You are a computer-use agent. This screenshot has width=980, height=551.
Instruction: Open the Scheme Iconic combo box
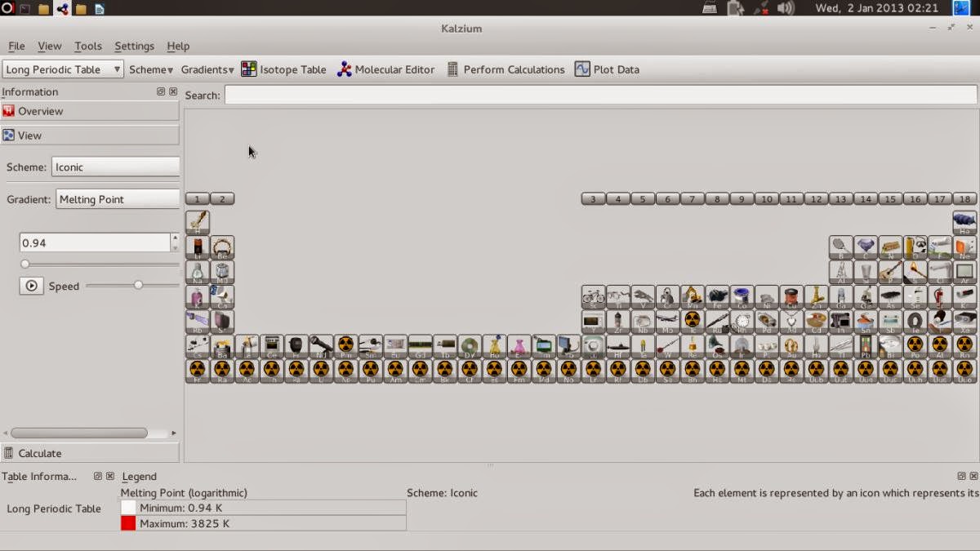point(115,167)
